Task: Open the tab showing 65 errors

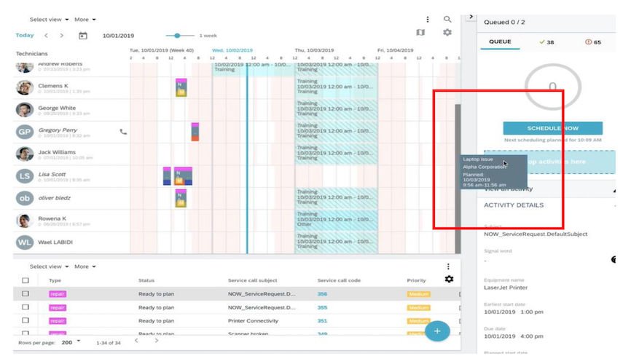Action: click(593, 42)
